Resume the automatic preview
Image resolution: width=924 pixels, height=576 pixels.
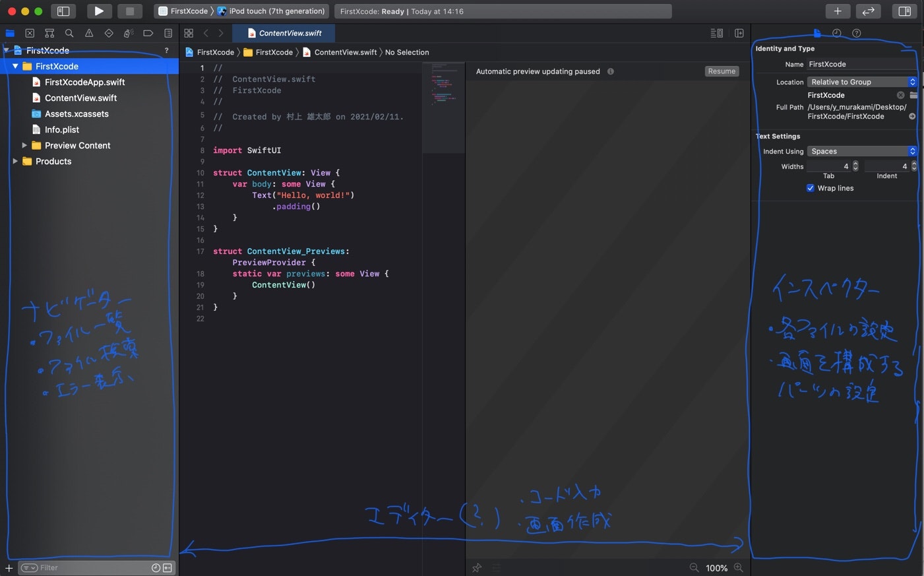(722, 71)
